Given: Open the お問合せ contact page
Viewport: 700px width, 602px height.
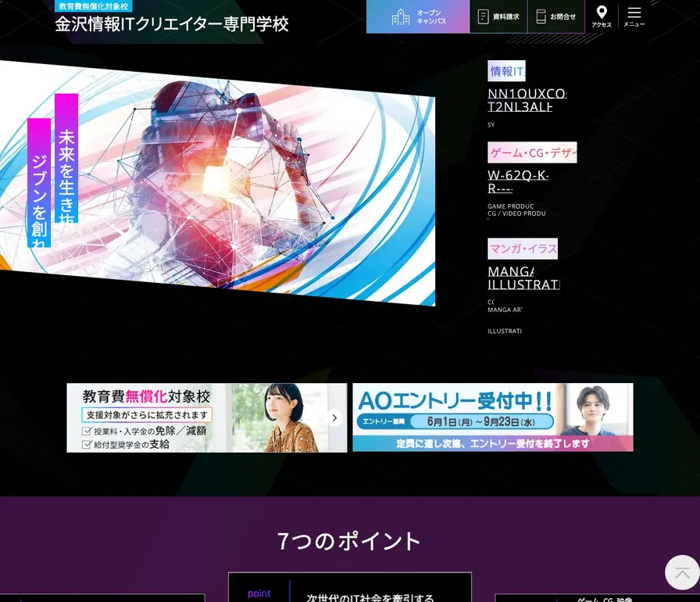Looking at the screenshot, I should (x=555, y=16).
